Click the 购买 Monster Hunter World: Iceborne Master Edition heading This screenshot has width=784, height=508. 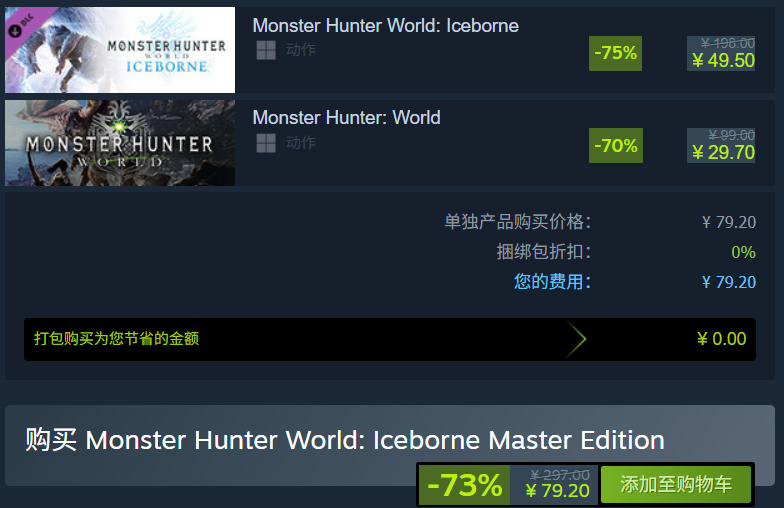tap(345, 440)
